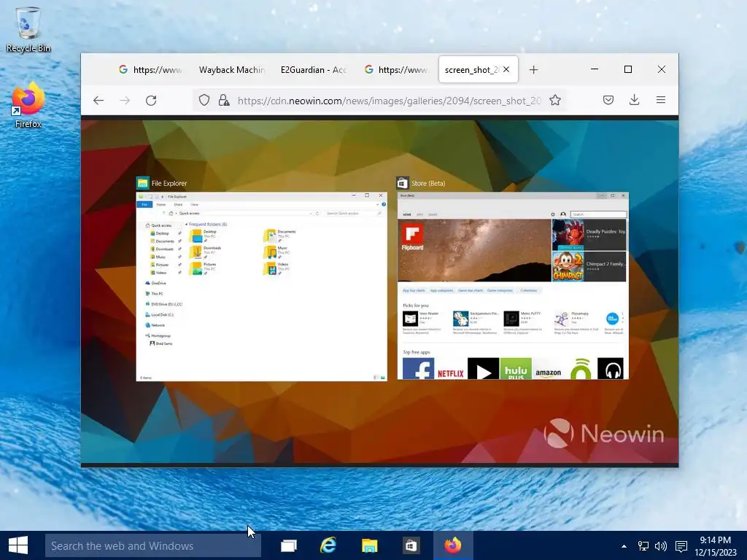
Task: Launch Internet Explorer from the taskbar
Action: (x=329, y=545)
